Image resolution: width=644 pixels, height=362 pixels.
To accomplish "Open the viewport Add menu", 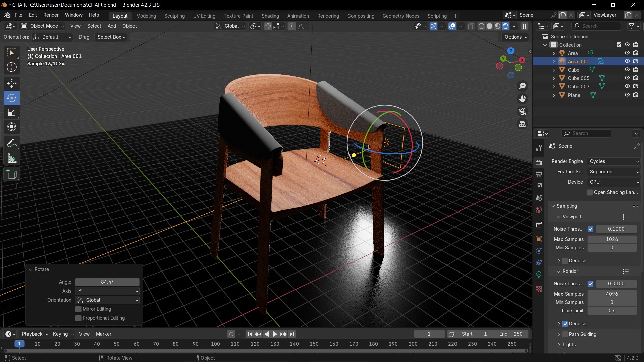I will (112, 26).
